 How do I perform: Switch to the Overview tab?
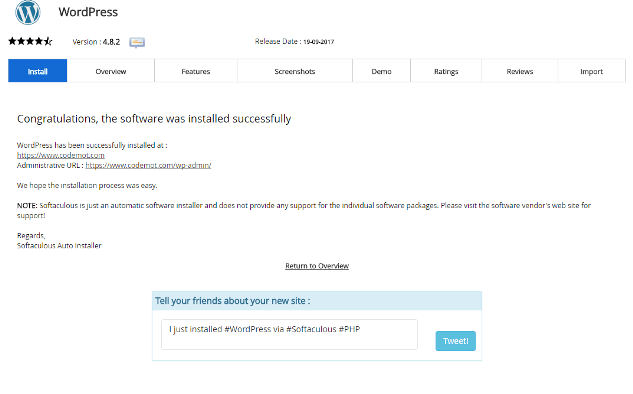(x=111, y=71)
